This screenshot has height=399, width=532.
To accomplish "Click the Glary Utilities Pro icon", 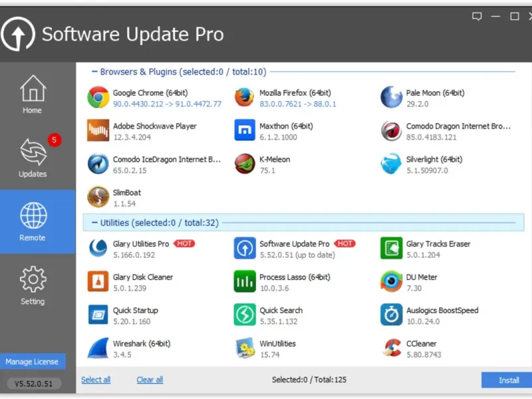I will [x=98, y=248].
